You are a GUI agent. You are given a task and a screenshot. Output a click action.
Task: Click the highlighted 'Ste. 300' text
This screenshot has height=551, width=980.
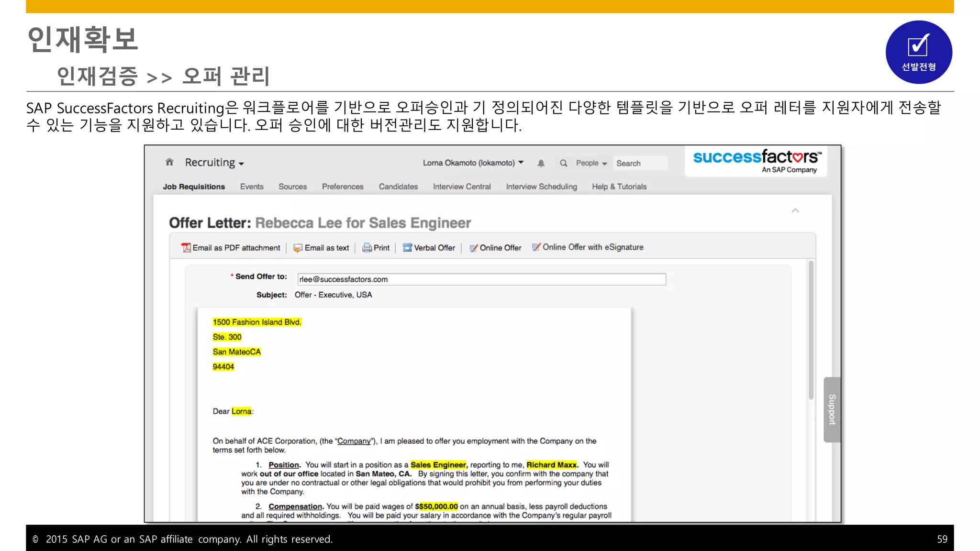coord(227,337)
